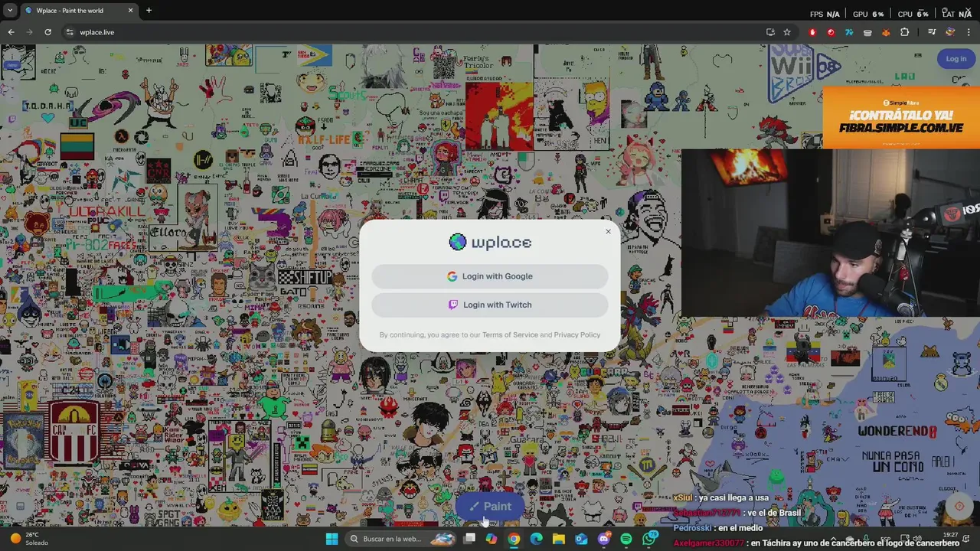This screenshot has height=551, width=980.
Task: Open Task View on taskbar
Action: [x=469, y=539]
